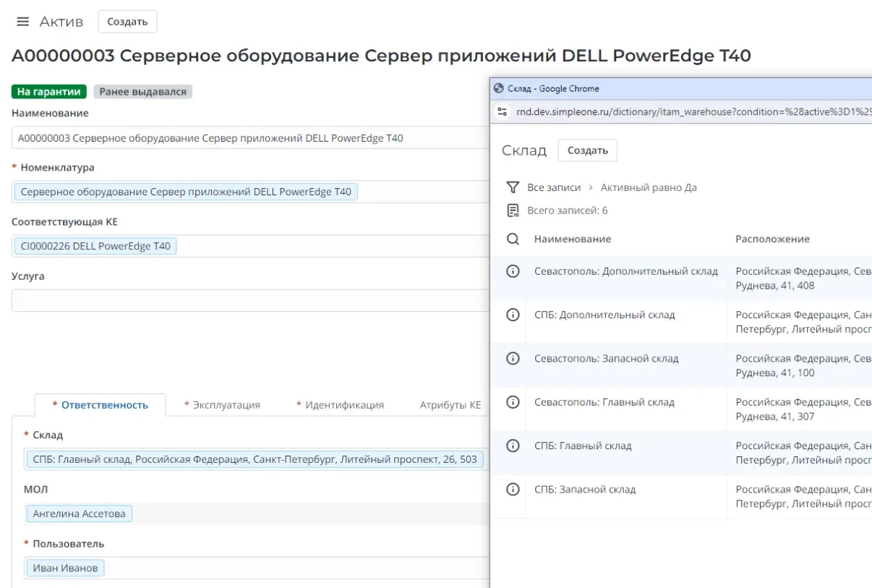
Task: Open the filter funnel icon in Склад window
Action: pyautogui.click(x=513, y=187)
